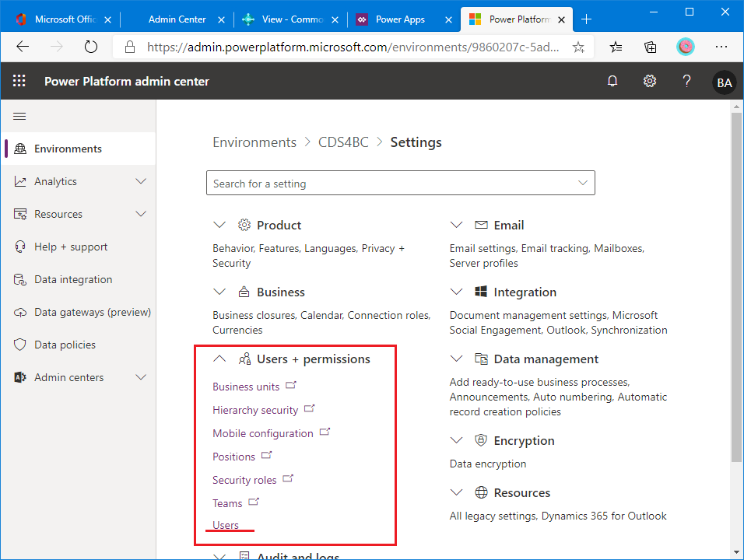Screen dimensions: 744x560
Task: Open Mobile configuration external link icon
Action: pyautogui.click(x=325, y=432)
